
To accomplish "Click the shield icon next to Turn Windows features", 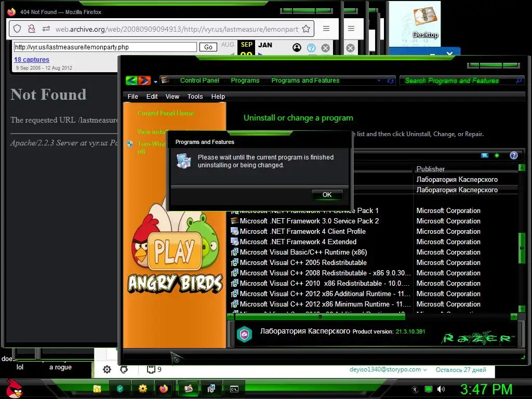I will (129, 144).
